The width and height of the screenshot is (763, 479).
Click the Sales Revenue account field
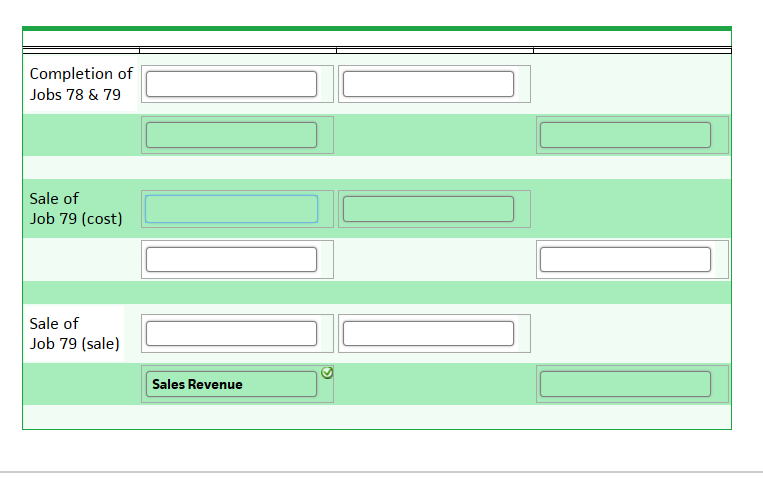(x=231, y=384)
